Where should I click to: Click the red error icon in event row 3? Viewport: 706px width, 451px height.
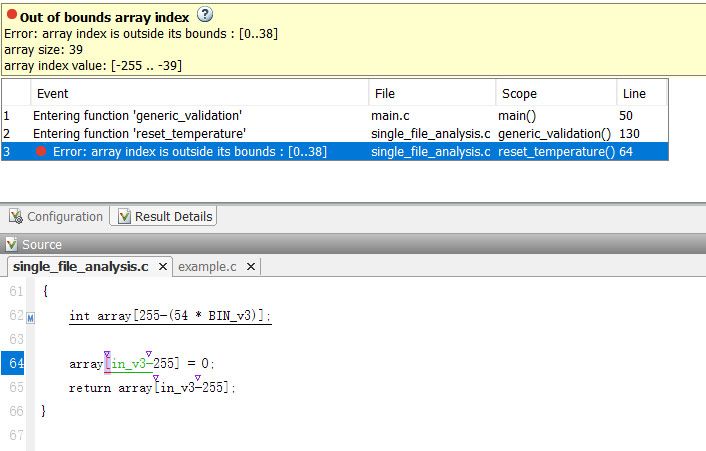pyautogui.click(x=41, y=151)
